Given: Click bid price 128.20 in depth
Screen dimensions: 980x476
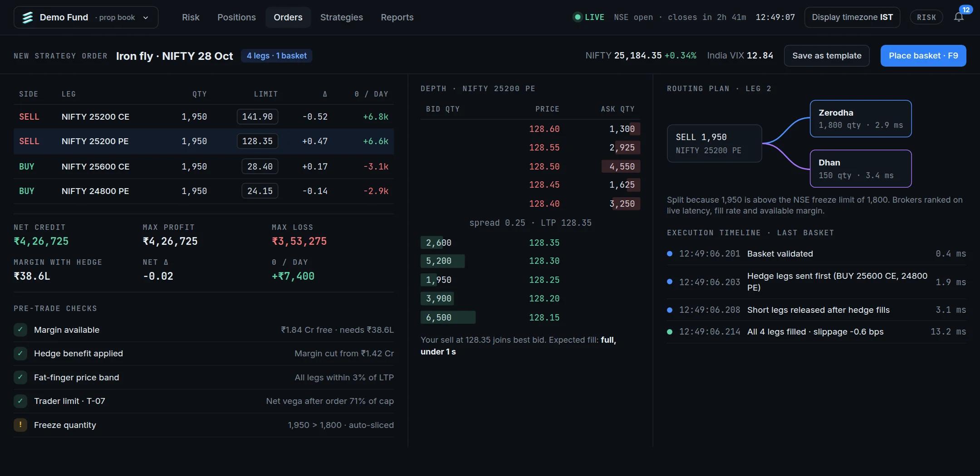Looking at the screenshot, I should pyautogui.click(x=544, y=298).
